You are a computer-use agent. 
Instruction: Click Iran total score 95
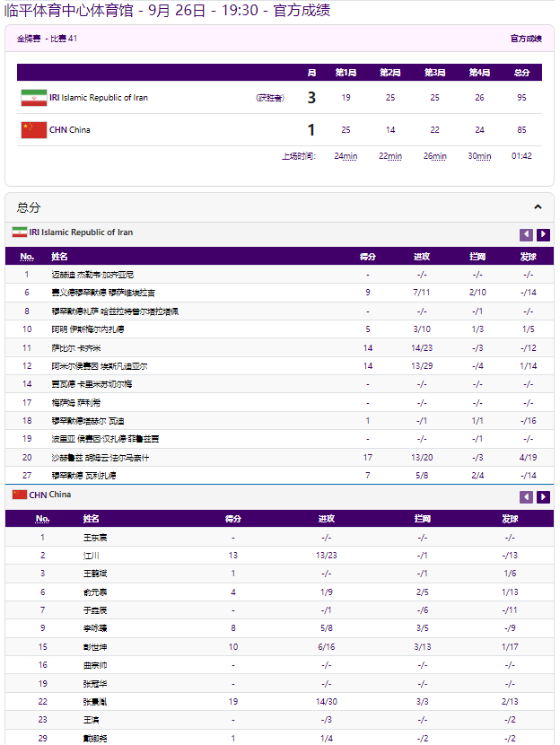521,98
